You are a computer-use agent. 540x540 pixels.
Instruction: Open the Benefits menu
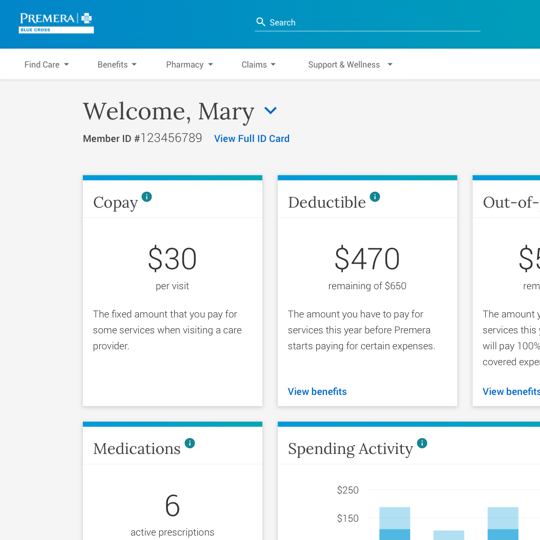click(x=117, y=64)
